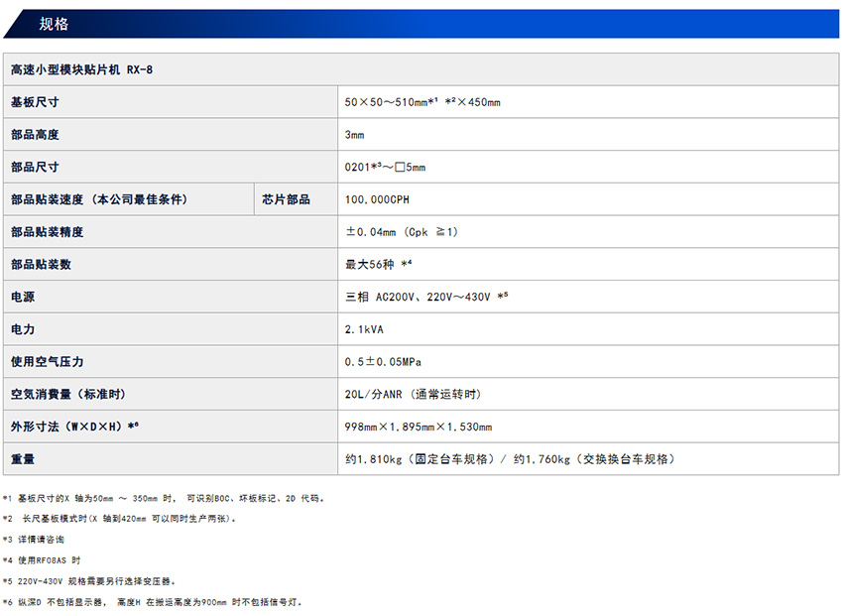Click footnote *4 使用RF08AS 时

tap(42, 560)
